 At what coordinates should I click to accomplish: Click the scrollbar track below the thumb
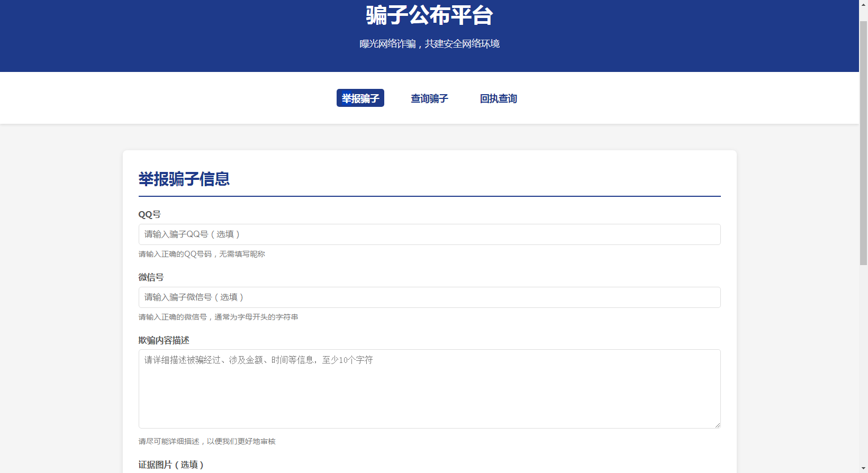pyautogui.click(x=863, y=370)
